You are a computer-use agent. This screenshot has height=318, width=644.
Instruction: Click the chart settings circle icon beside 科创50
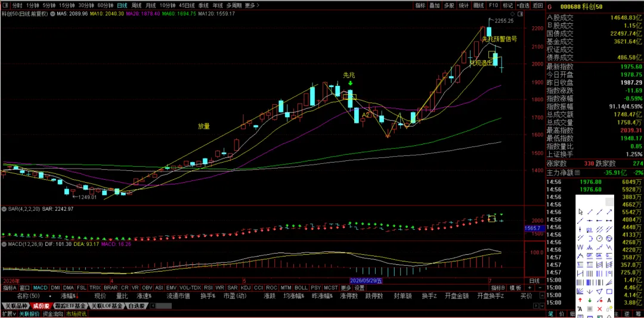point(52,14)
